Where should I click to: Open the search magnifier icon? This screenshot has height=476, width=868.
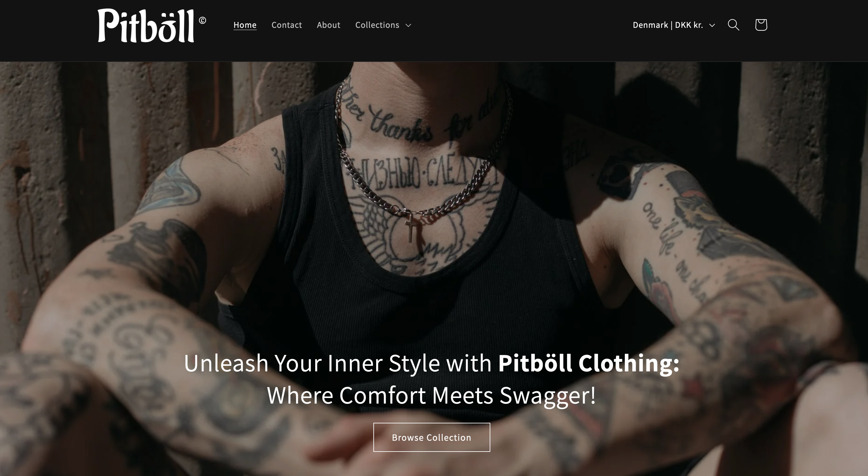coord(733,25)
